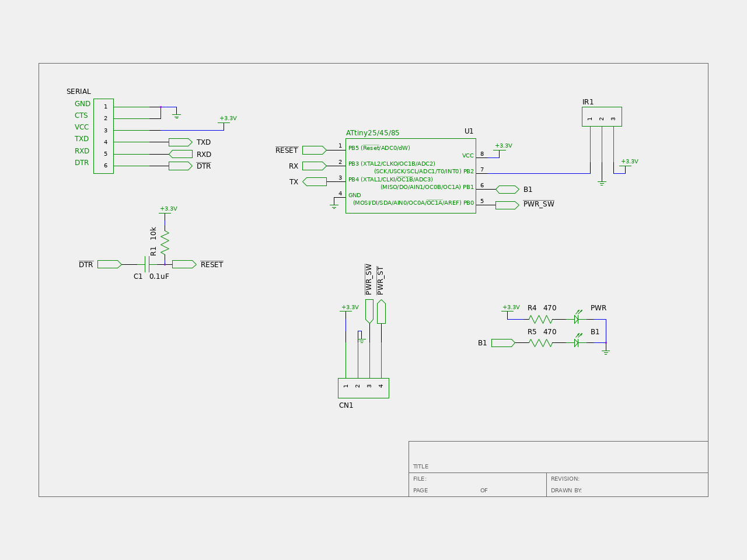Select the RXD port symbol beside SERIAL

180,154
